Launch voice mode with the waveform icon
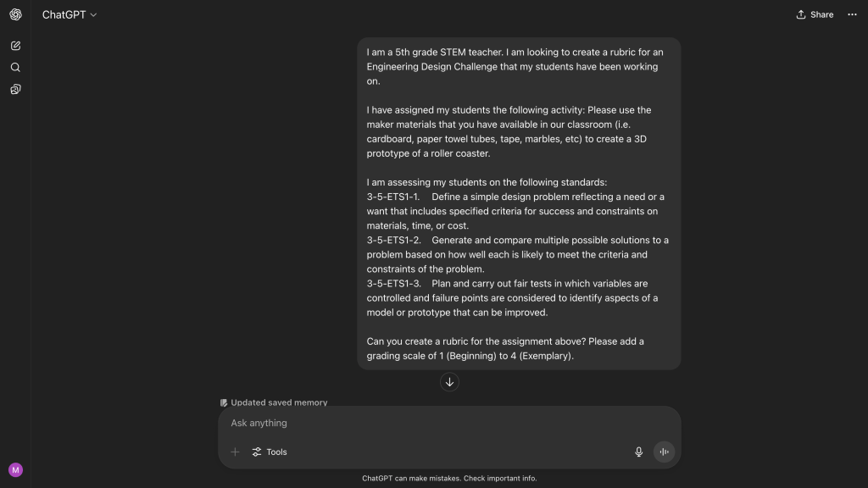The width and height of the screenshot is (868, 488). coord(664,452)
